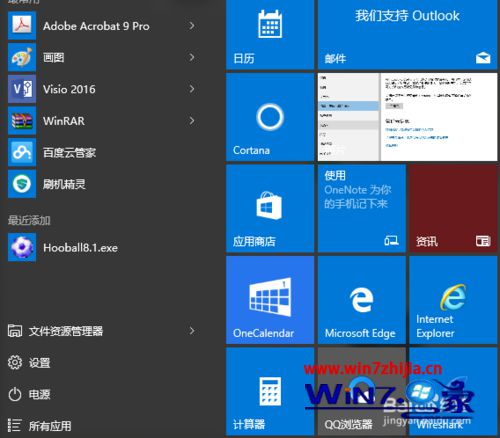Open Adobe Acrobat 9 Pro icon
Image resolution: width=500 pixels, height=438 pixels.
point(22,26)
